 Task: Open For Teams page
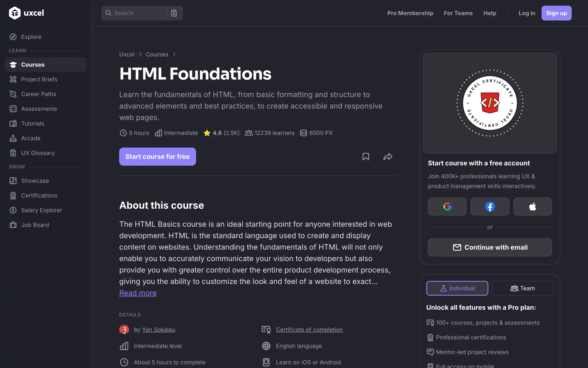pos(458,13)
